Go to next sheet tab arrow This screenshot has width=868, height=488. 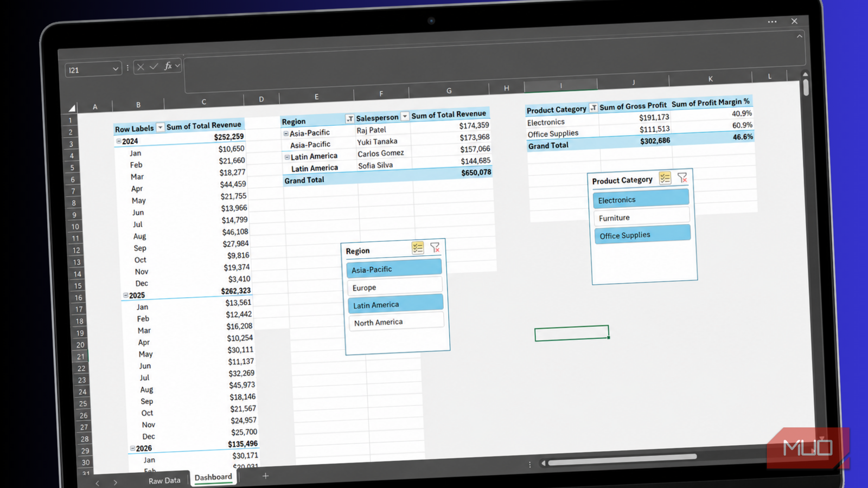coord(115,482)
